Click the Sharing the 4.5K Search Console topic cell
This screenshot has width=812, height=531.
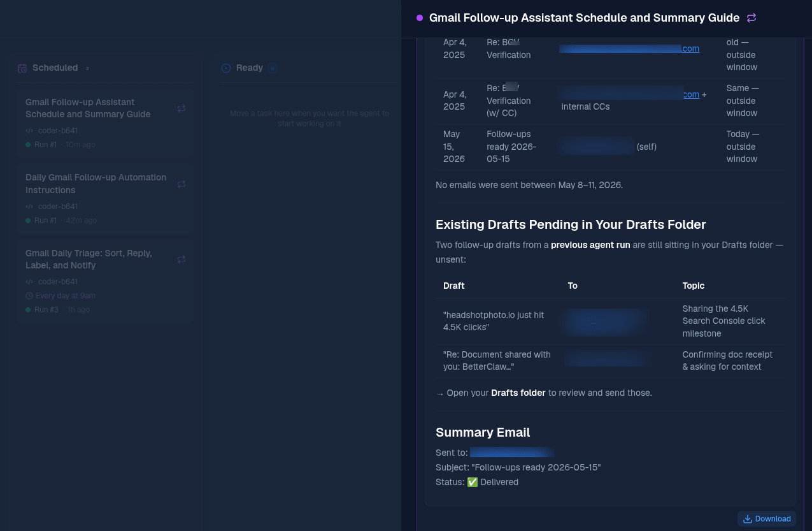(x=730, y=321)
